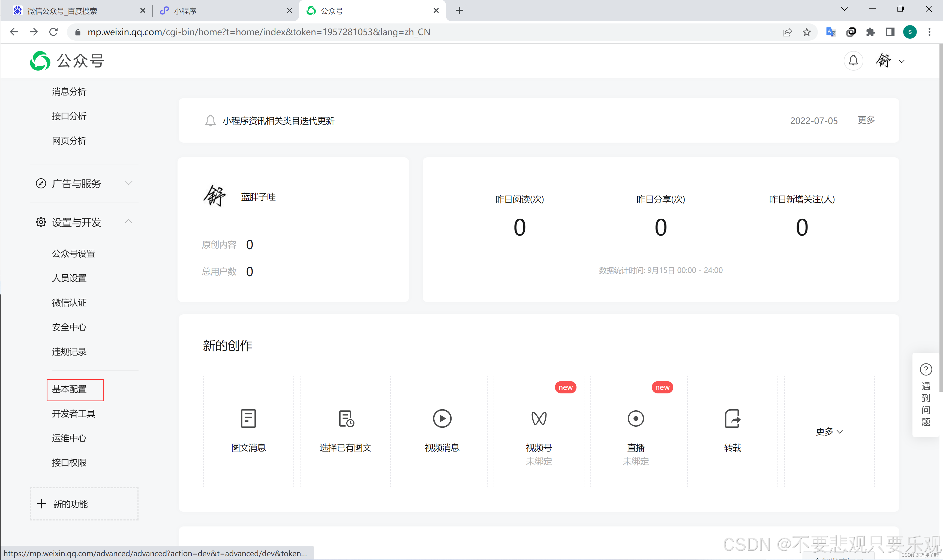Click the 转载 share icon
Screen dimensions: 943x560
[x=732, y=419]
